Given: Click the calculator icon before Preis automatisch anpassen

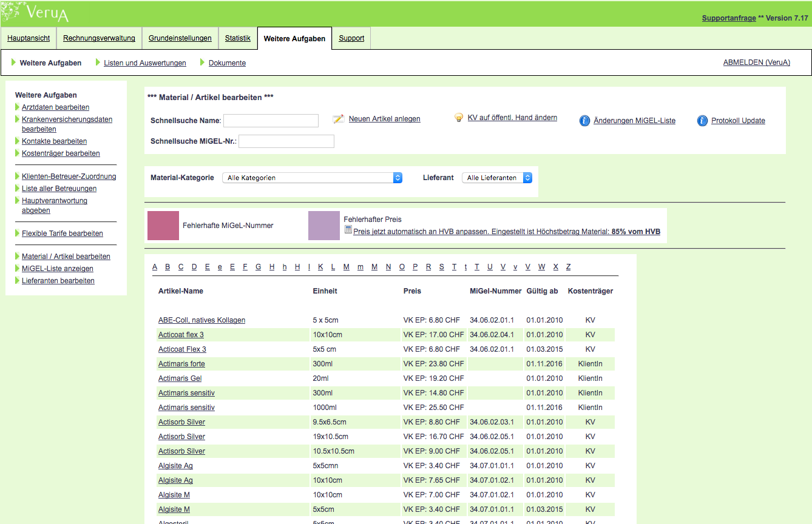Looking at the screenshot, I should coord(348,230).
